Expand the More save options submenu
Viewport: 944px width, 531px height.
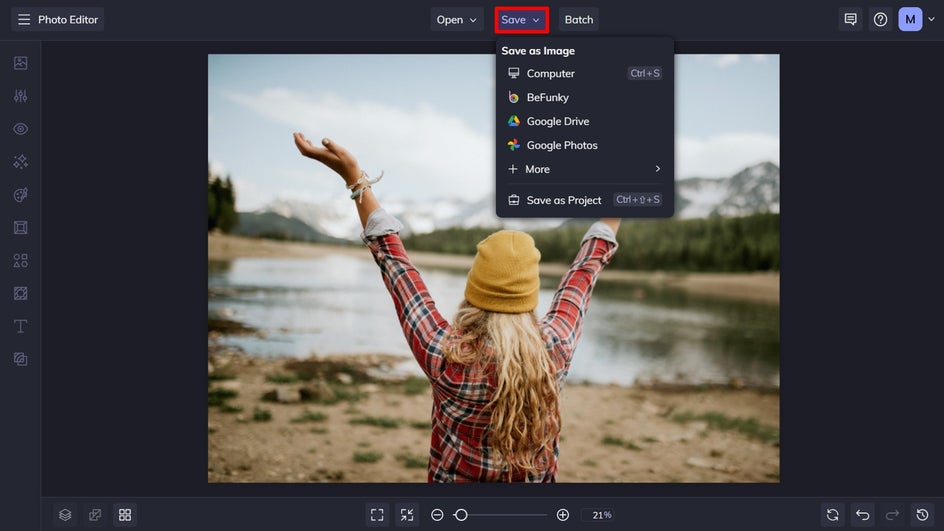pos(584,169)
